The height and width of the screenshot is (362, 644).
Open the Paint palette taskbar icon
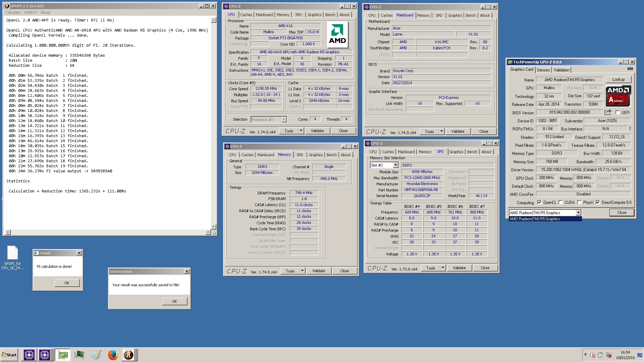[x=96, y=355]
